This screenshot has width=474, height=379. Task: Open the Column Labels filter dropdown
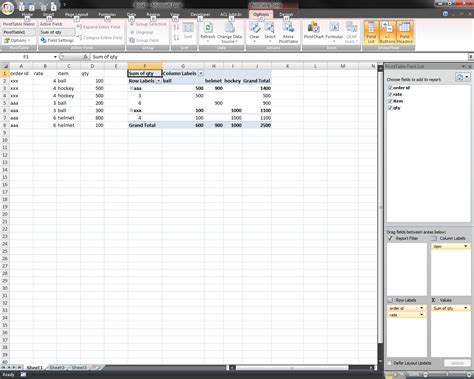201,73
